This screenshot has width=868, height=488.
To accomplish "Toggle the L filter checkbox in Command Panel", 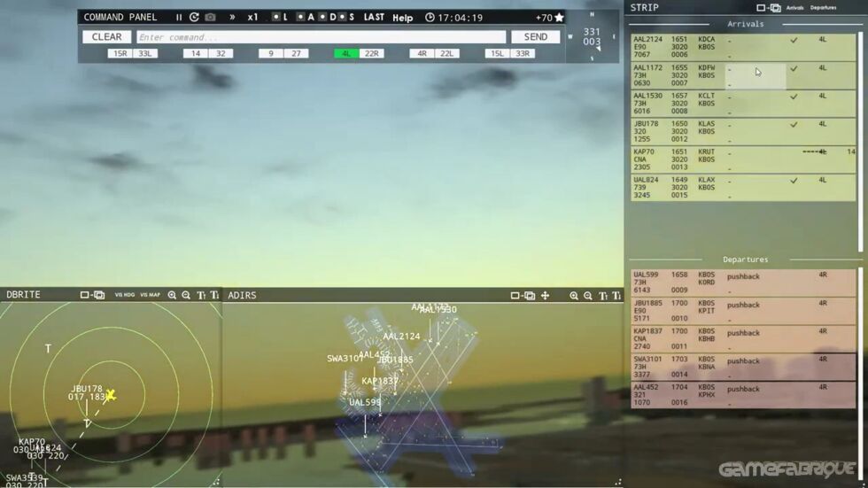I will pyautogui.click(x=276, y=17).
